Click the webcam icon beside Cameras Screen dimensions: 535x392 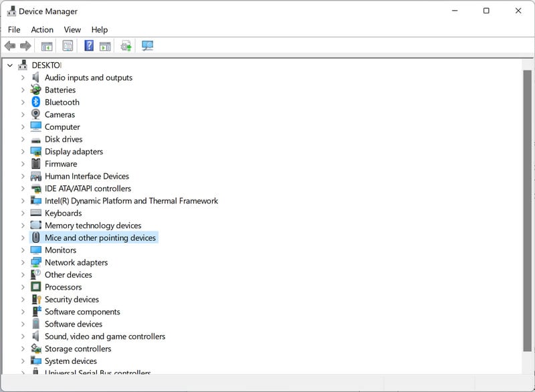pos(36,114)
